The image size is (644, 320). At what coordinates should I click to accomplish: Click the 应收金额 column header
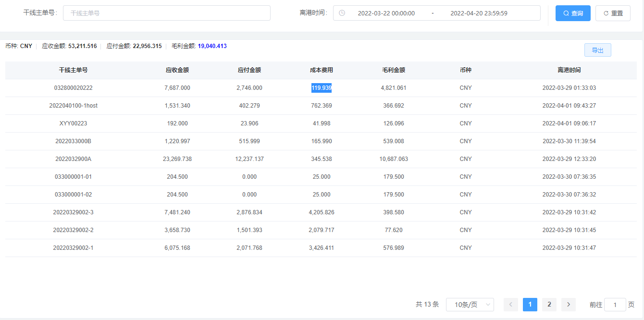(177, 70)
